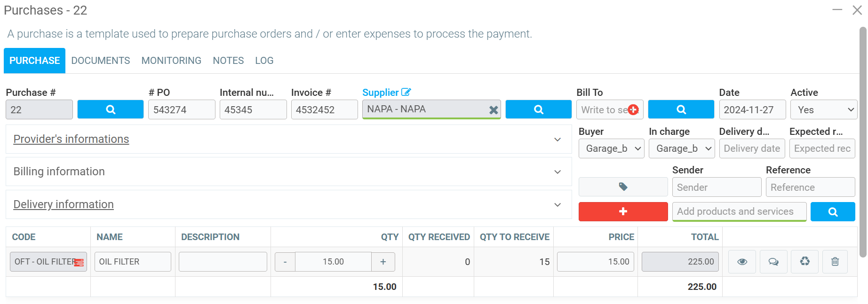View OIL FILTER details with eye icon
The width and height of the screenshot is (868, 304).
click(742, 262)
